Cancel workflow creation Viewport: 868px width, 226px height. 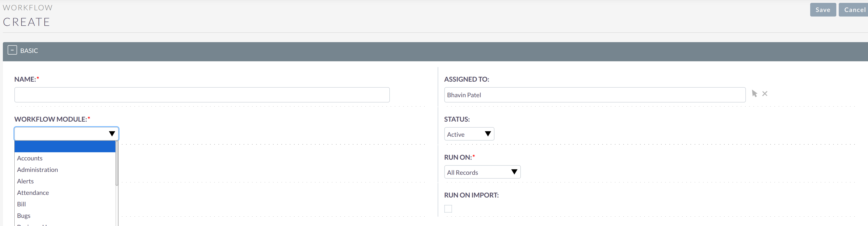coord(854,10)
